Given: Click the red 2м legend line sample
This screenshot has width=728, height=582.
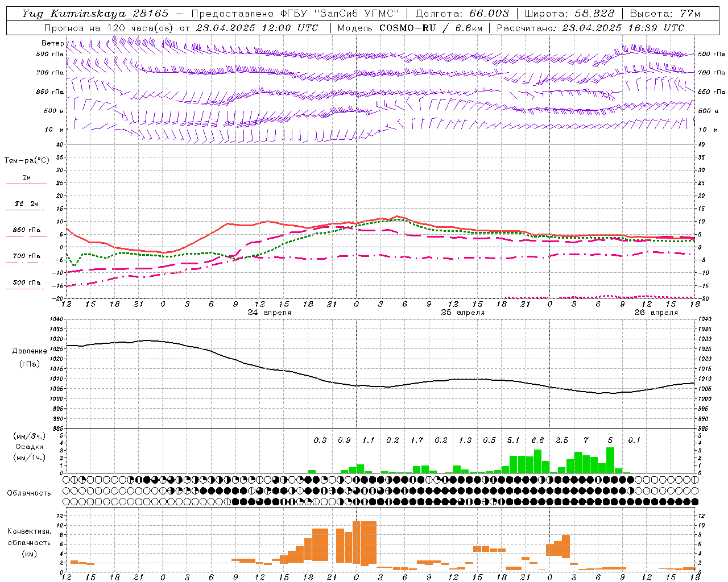Looking at the screenshot, I should (x=26, y=184).
